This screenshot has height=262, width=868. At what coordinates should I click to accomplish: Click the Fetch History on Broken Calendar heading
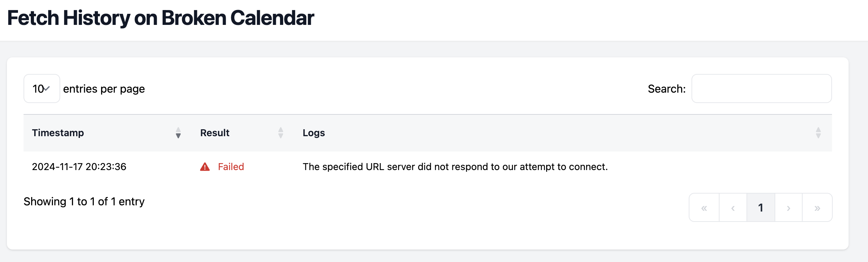pos(161,18)
